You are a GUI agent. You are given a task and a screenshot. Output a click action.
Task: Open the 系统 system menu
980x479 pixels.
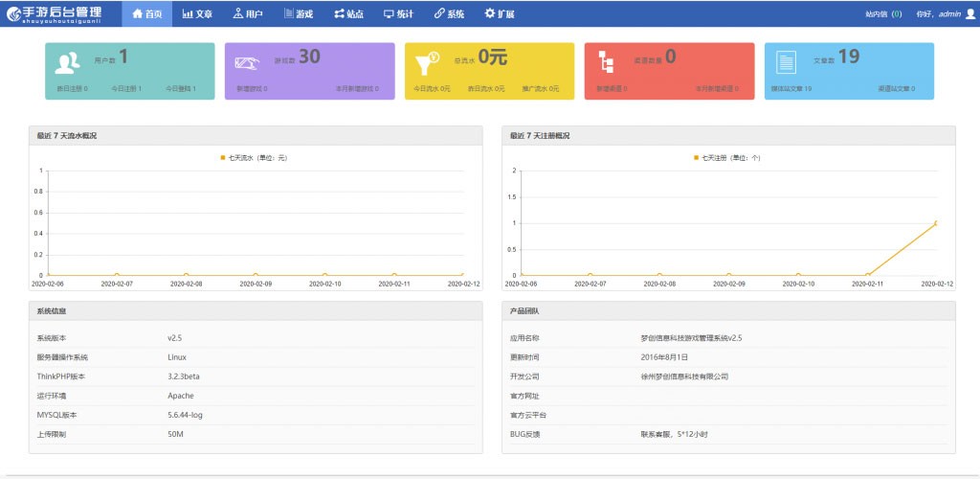(x=449, y=14)
